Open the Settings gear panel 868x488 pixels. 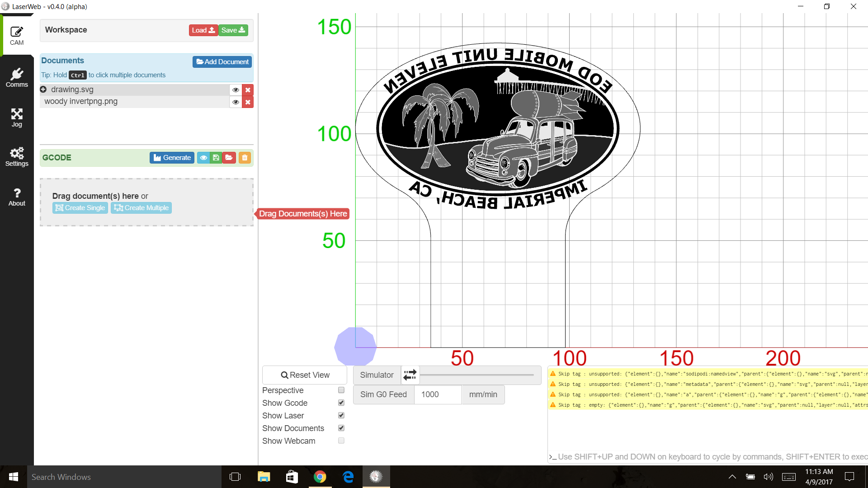17,157
